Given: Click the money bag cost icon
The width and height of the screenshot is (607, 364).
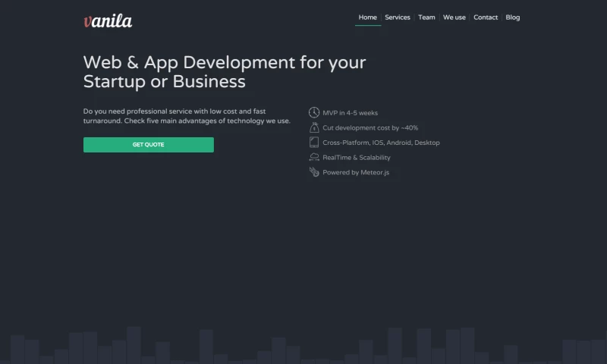Looking at the screenshot, I should point(314,127).
